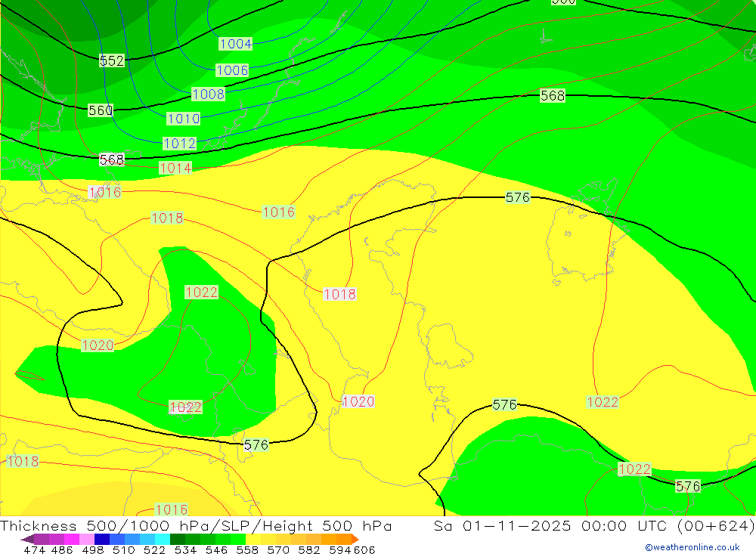Click the 546 legend value
This screenshot has height=554, width=756.
(216, 549)
